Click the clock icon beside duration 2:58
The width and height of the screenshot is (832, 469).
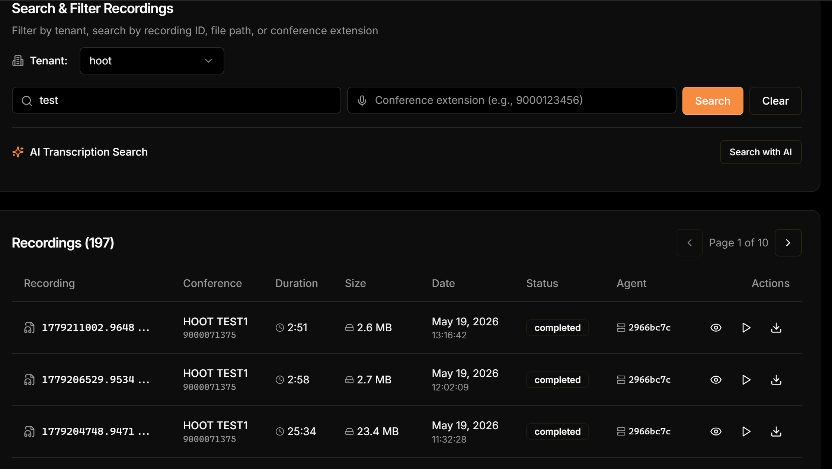click(x=280, y=380)
